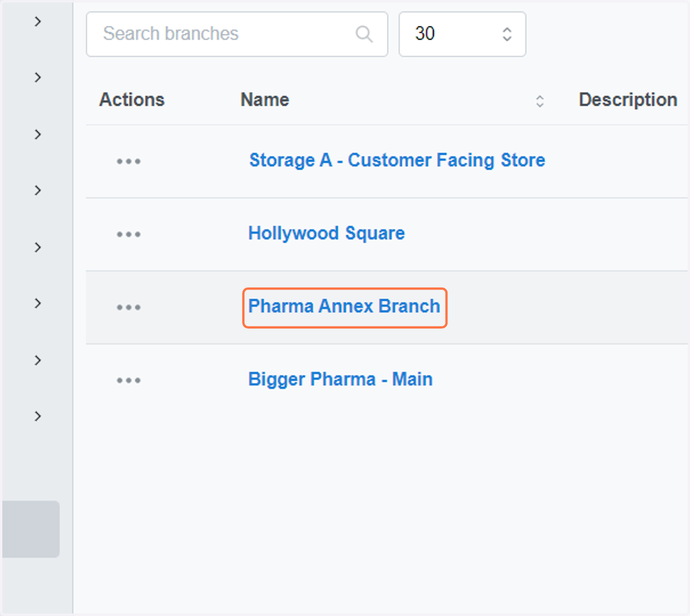Screen dimensions: 690x616
Task: Open actions menu for Hollywood Square row
Action: point(128,234)
